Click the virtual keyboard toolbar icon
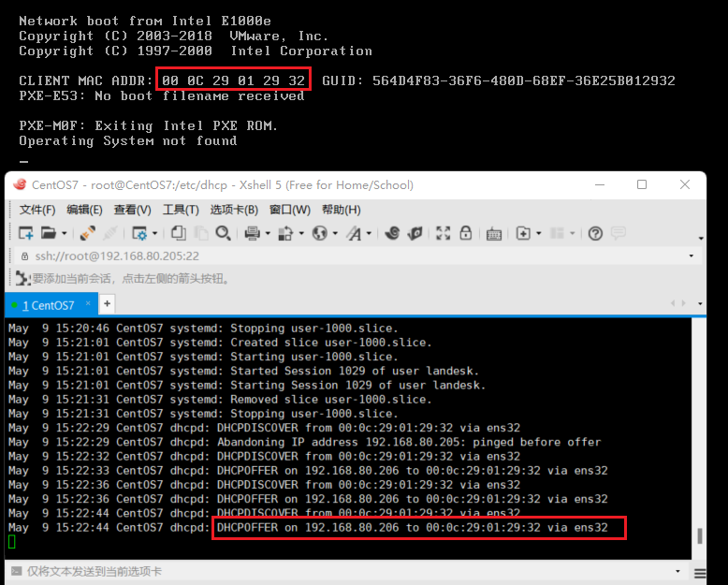The height and width of the screenshot is (585, 728). pyautogui.click(x=494, y=233)
